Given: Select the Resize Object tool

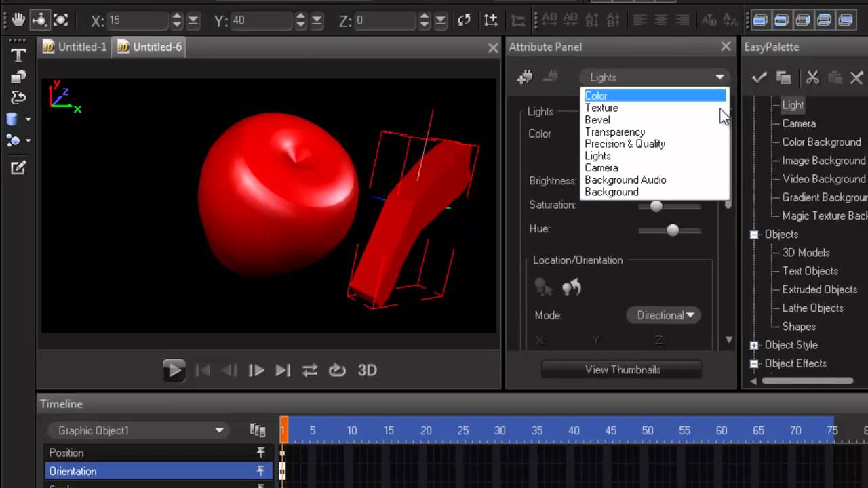Looking at the screenshot, I should pos(60,20).
